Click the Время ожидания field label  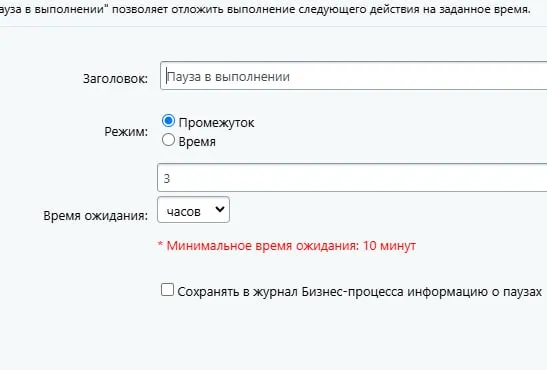96,216
